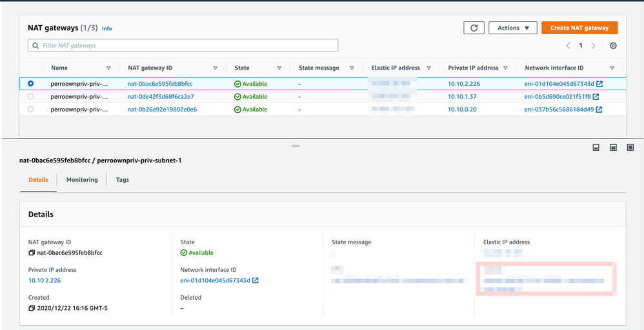This screenshot has height=330, width=644.
Task: Select radio button for nat-0de42f3d68f6ca2e7
Action: pos(31,97)
